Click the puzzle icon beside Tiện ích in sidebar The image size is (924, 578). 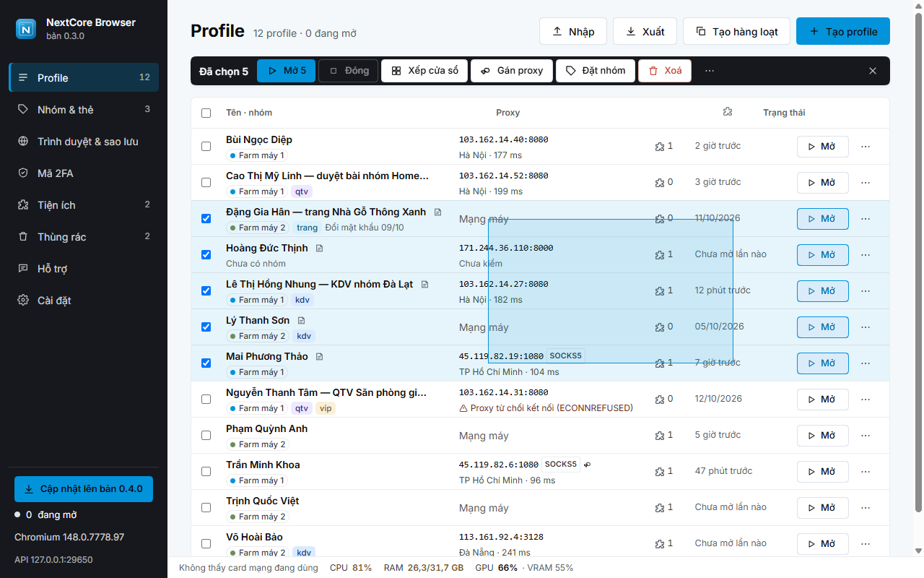tap(23, 205)
